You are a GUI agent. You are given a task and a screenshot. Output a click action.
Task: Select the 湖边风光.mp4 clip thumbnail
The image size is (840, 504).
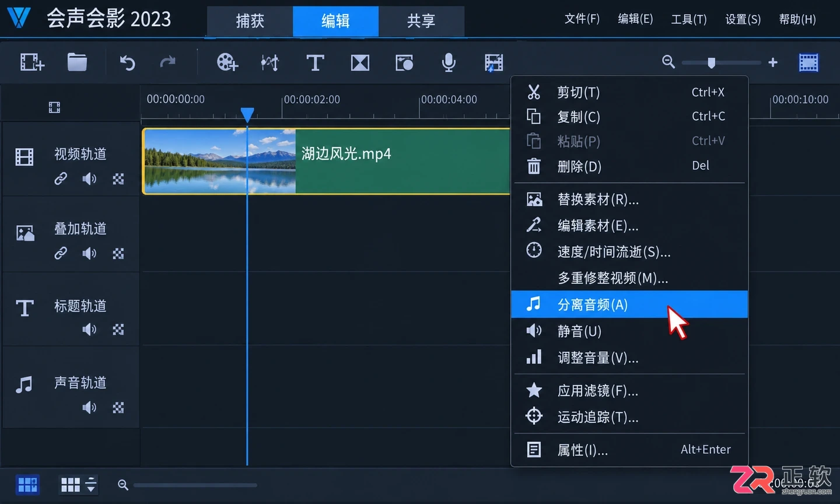tap(220, 161)
